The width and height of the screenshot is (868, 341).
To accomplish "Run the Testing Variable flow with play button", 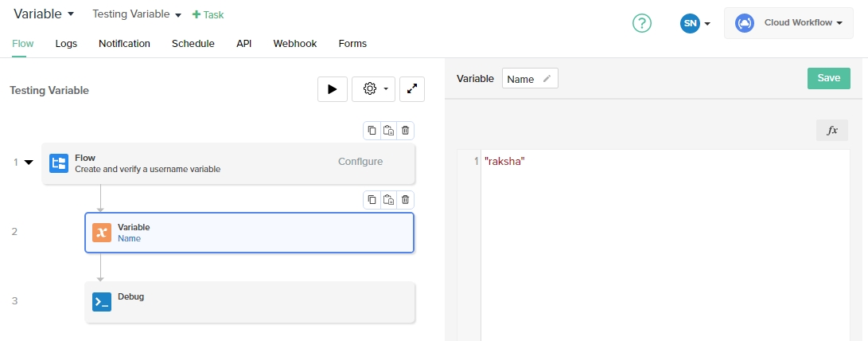I will pos(333,89).
